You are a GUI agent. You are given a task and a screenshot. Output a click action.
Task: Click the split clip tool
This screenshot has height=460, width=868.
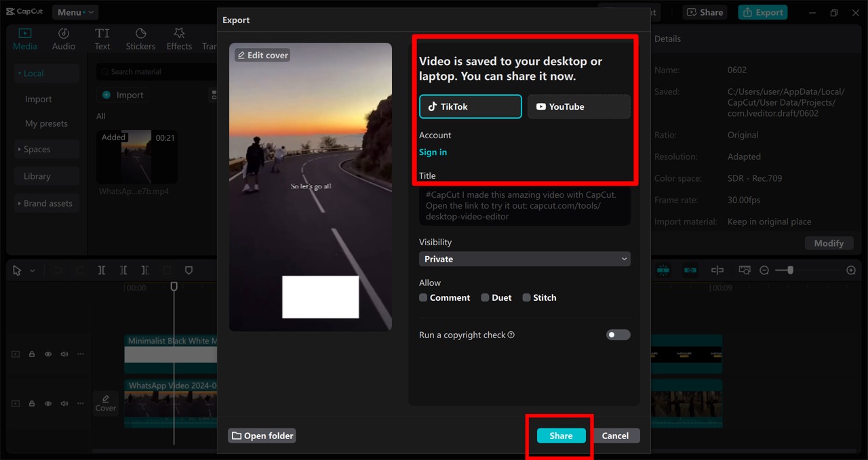[x=102, y=270]
